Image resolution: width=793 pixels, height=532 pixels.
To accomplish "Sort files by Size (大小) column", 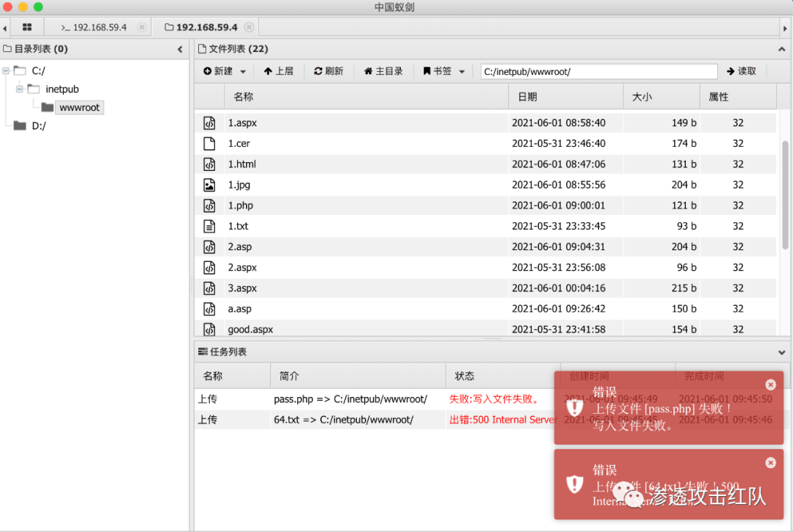I will click(662, 97).
